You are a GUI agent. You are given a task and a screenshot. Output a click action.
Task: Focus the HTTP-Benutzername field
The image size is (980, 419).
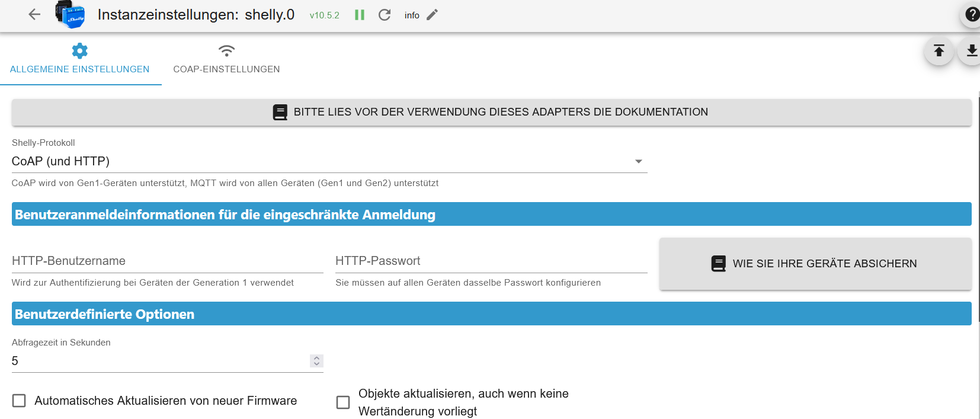tap(168, 261)
